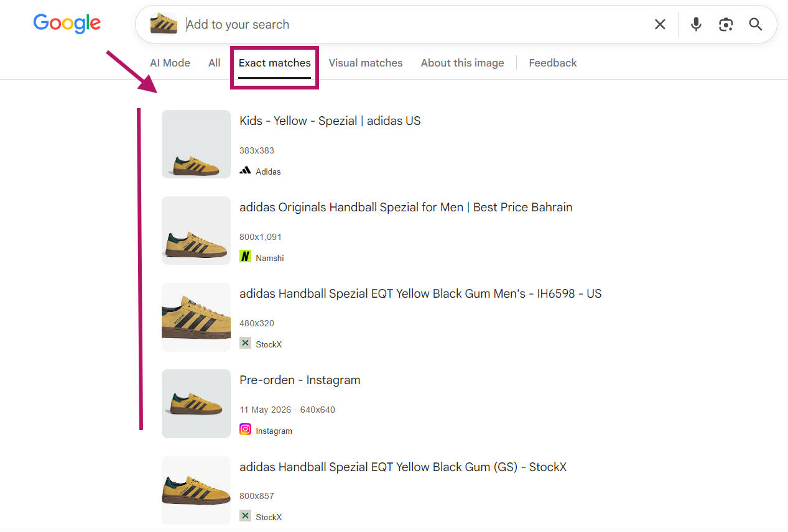Open the About this image tab

462,63
